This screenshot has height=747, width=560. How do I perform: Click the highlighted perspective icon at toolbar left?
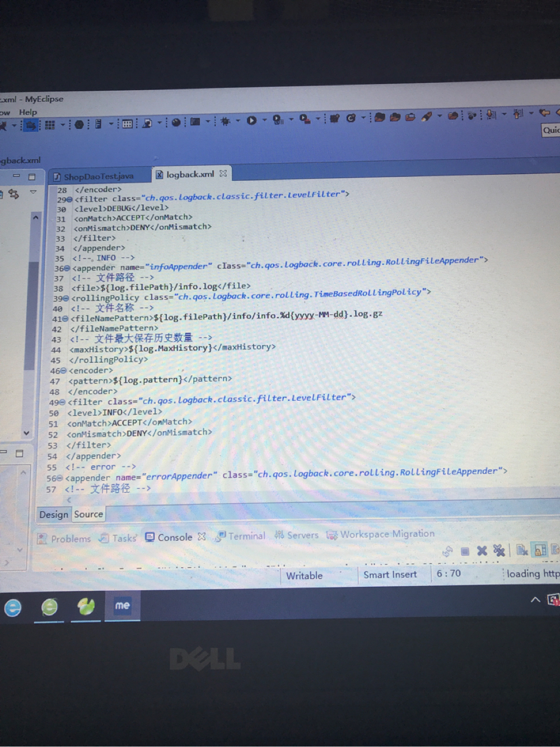click(30, 125)
